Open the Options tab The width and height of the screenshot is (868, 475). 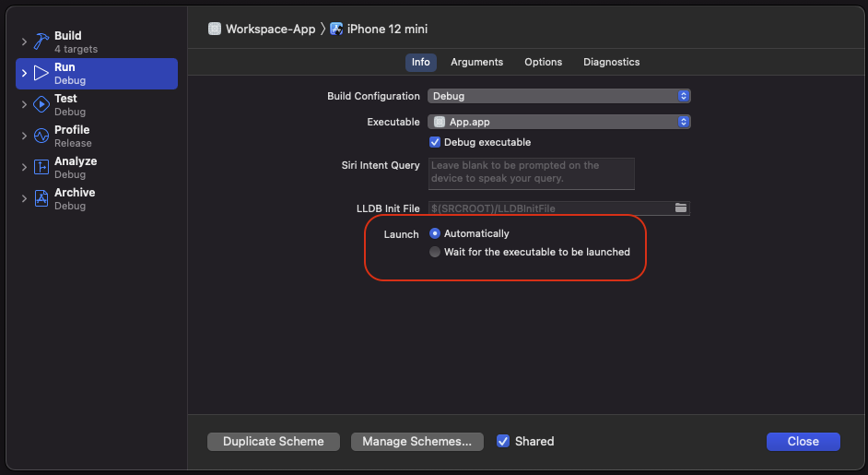[x=543, y=62]
